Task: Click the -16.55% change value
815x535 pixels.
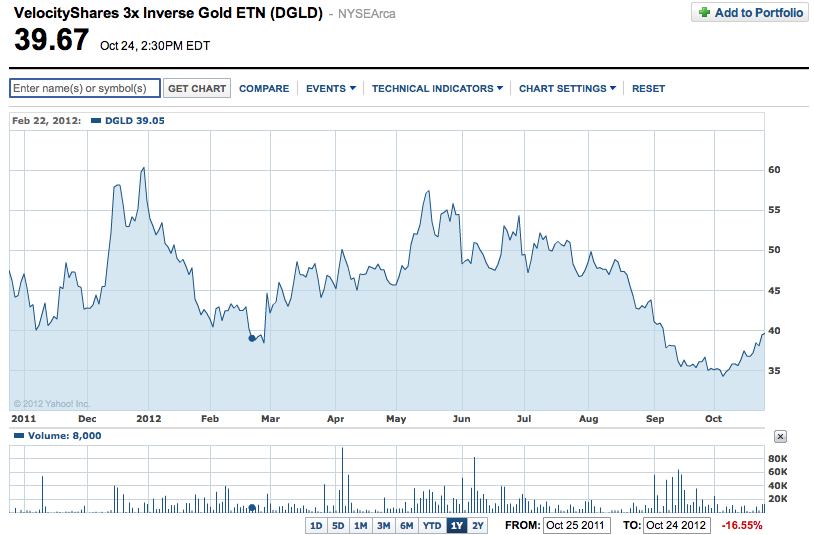Action: point(742,526)
